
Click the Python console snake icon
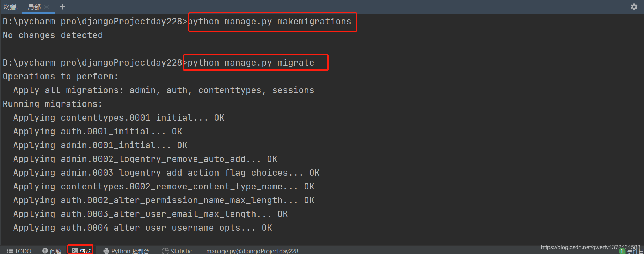(106, 251)
